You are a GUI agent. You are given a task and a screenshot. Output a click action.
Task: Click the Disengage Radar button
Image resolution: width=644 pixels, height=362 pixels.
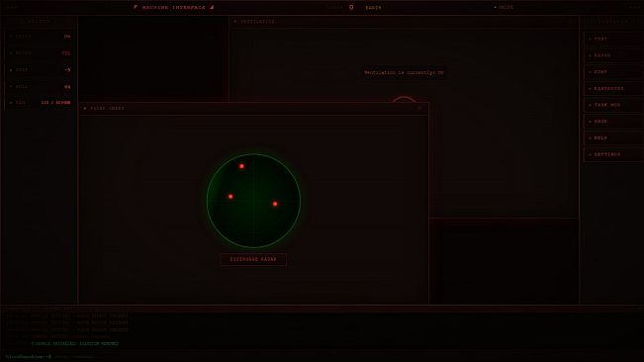253,259
